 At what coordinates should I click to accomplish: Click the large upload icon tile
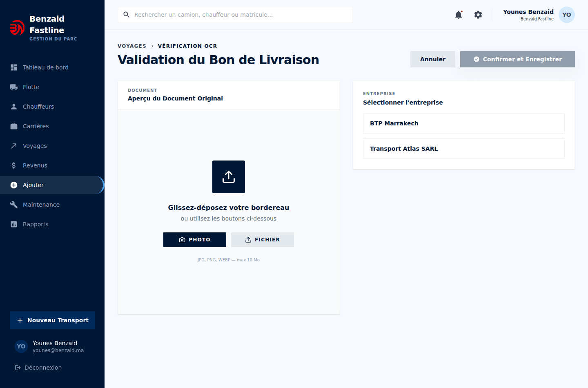(x=229, y=177)
